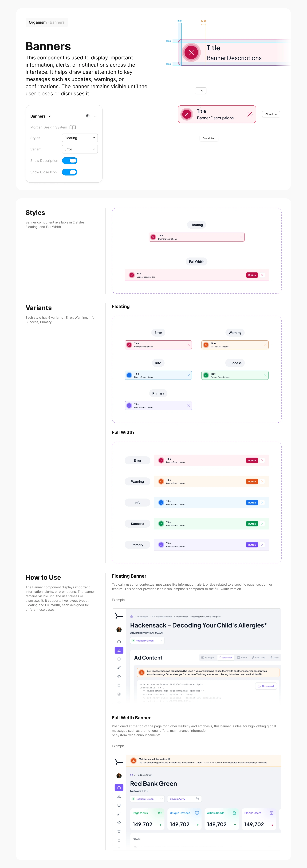Click the Download icon button in Ad Content
The image size is (307, 868).
266,686
